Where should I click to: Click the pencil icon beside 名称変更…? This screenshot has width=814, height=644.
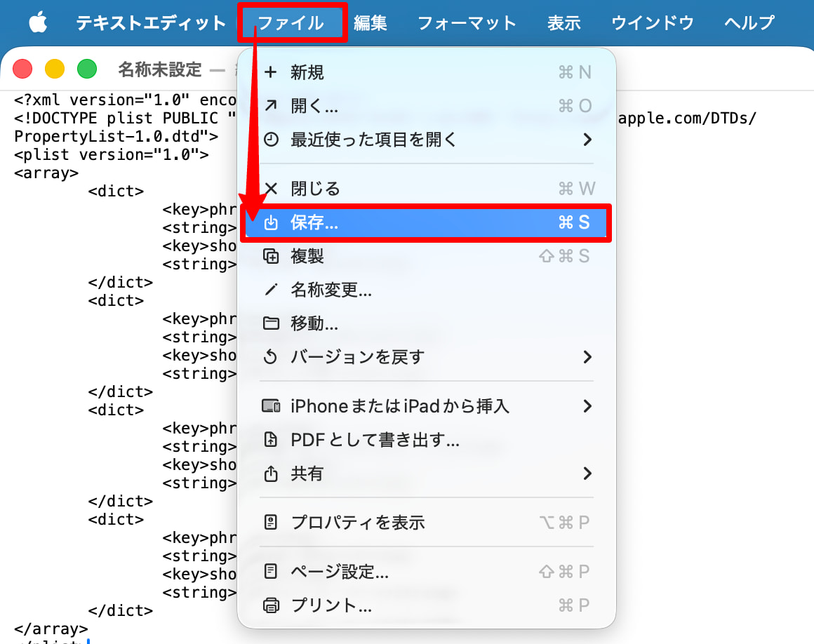coord(271,290)
